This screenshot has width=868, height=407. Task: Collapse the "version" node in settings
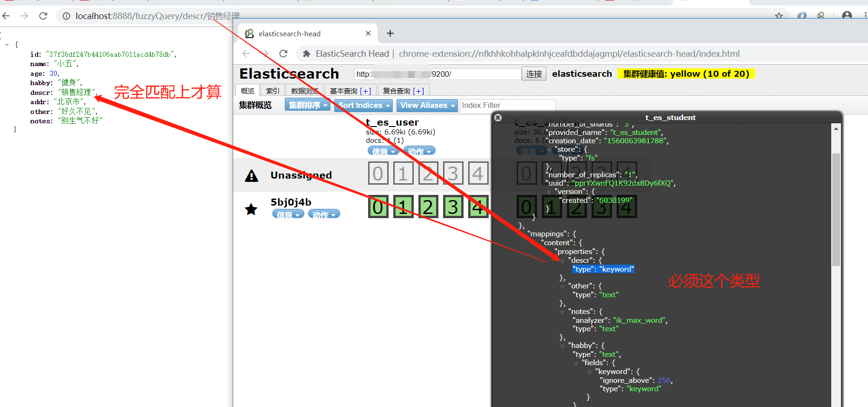point(549,192)
